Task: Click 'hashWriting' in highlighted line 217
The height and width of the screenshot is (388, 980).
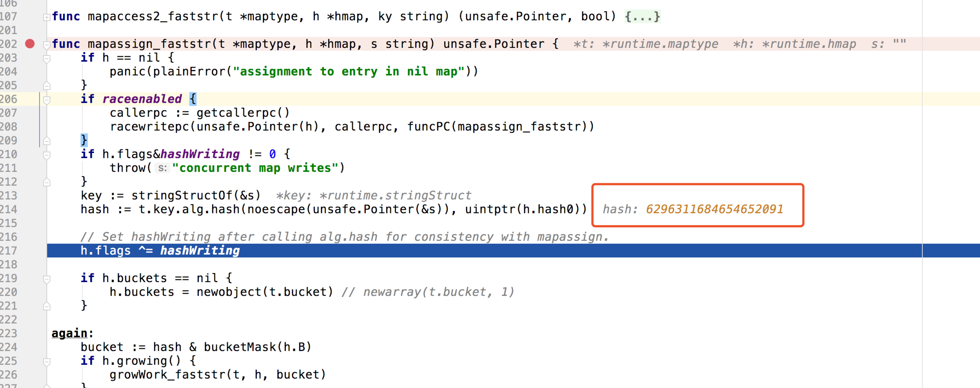Action: pyautogui.click(x=200, y=251)
